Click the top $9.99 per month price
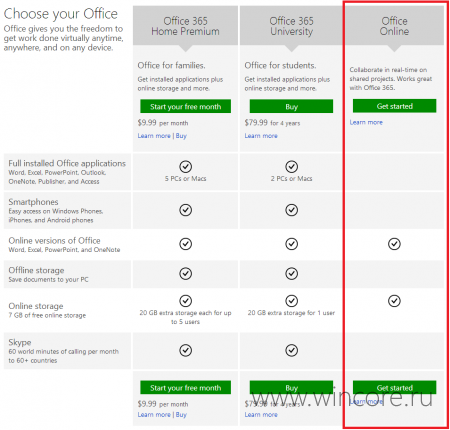Image resolution: width=450 pixels, height=430 pixels. (x=163, y=123)
